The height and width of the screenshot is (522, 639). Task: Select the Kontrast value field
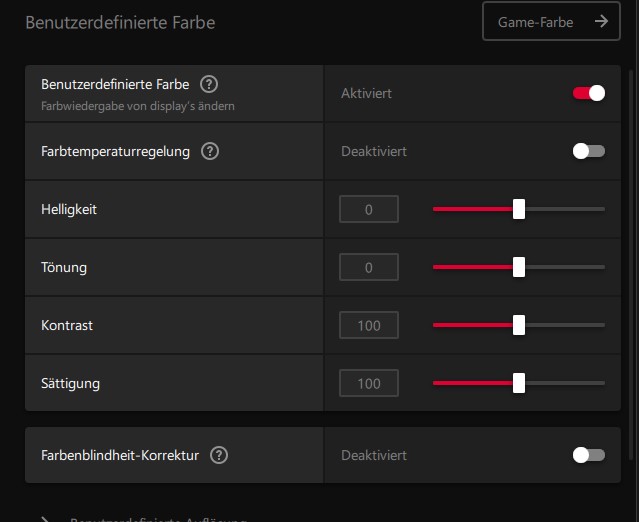(x=369, y=325)
